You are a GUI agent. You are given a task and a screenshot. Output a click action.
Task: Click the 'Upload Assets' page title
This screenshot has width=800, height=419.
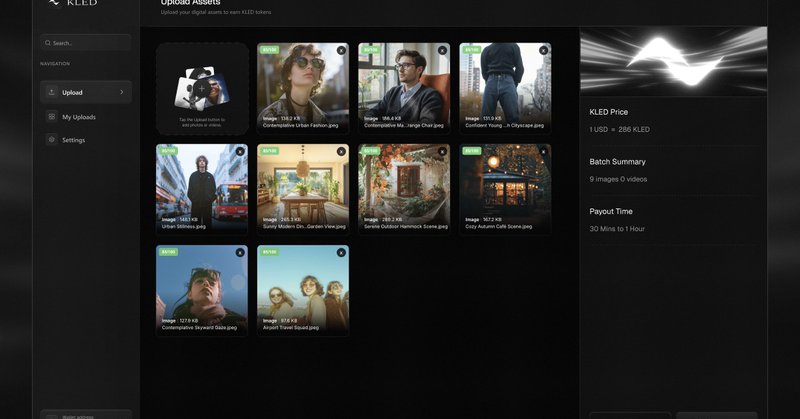(190, 3)
